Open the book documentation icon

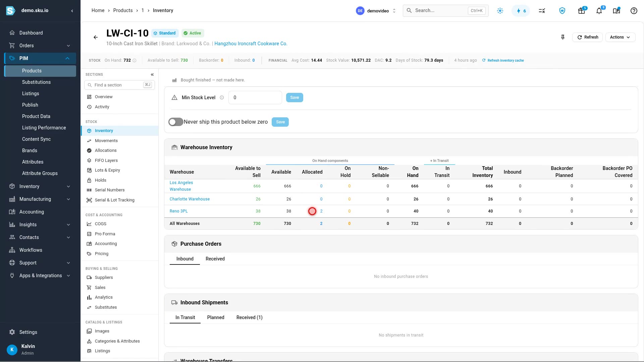(x=616, y=11)
